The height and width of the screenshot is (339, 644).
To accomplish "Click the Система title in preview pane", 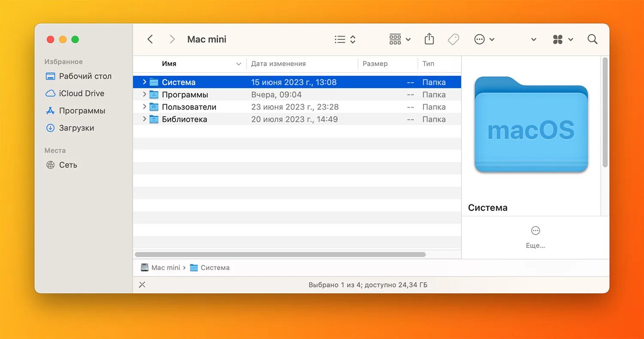I will tap(488, 208).
